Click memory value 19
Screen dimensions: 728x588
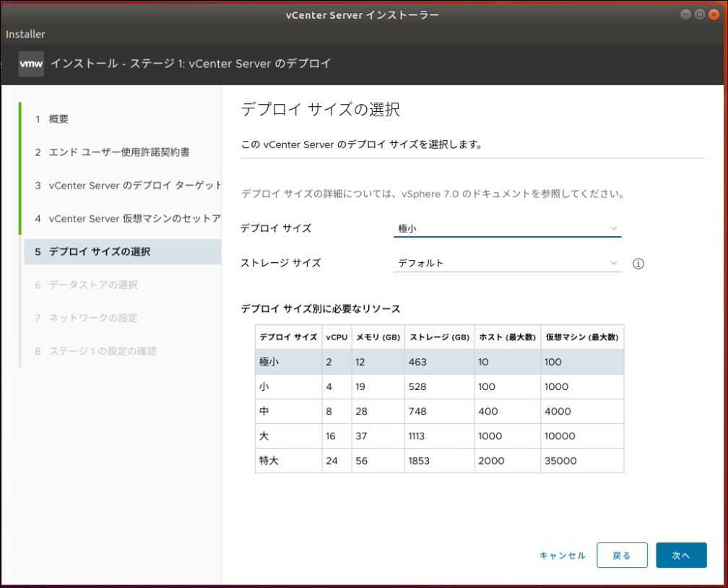pyautogui.click(x=360, y=386)
